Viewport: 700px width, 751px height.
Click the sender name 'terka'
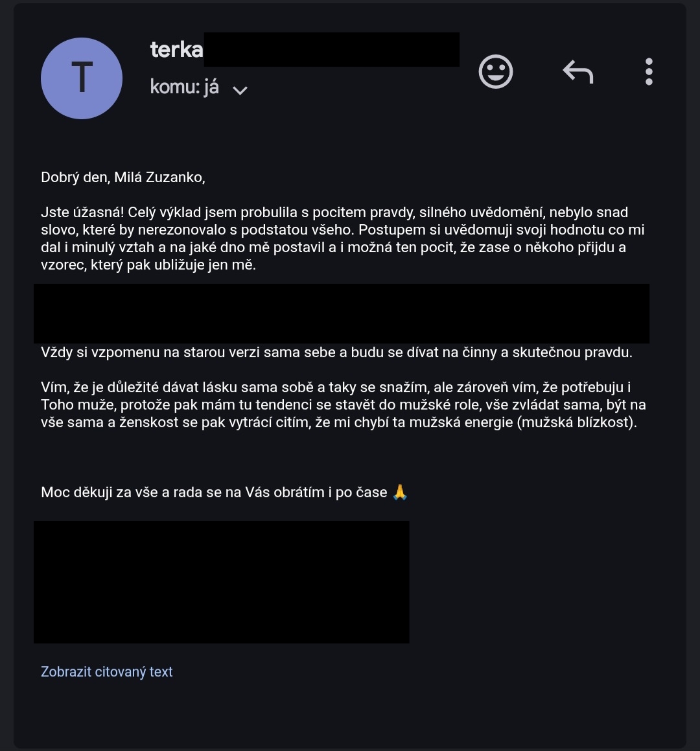174,49
